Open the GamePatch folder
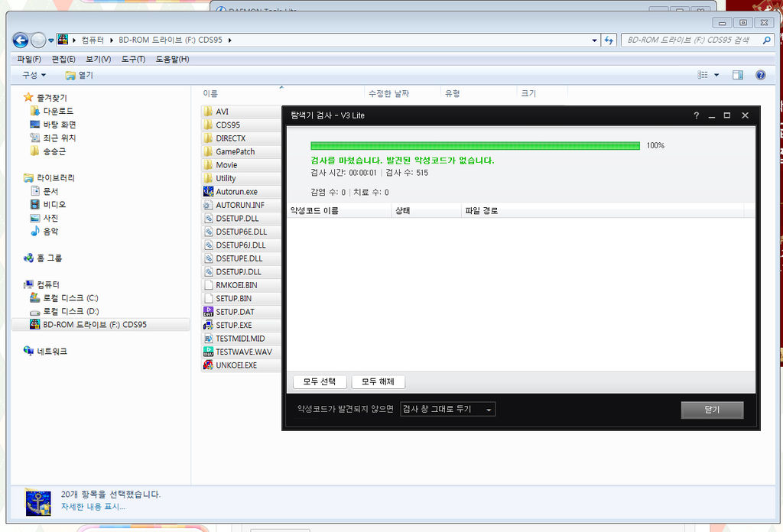Image resolution: width=783 pixels, height=532 pixels. point(235,152)
